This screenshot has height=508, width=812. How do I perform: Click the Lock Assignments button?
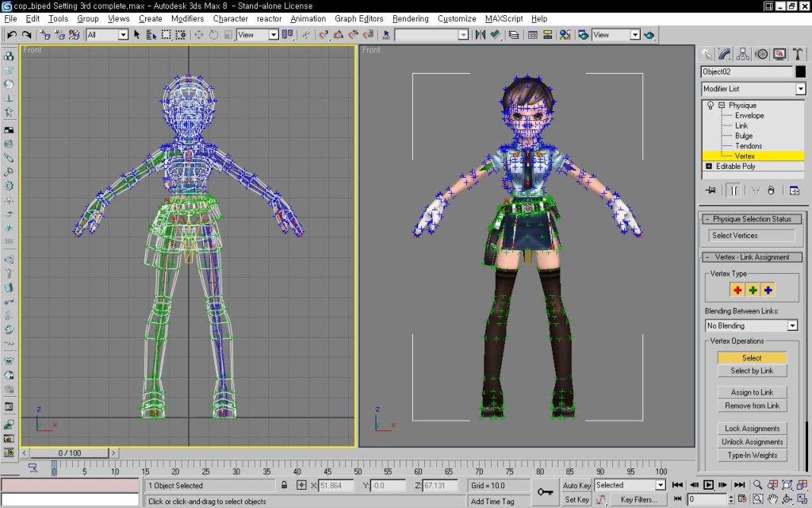tap(752, 429)
